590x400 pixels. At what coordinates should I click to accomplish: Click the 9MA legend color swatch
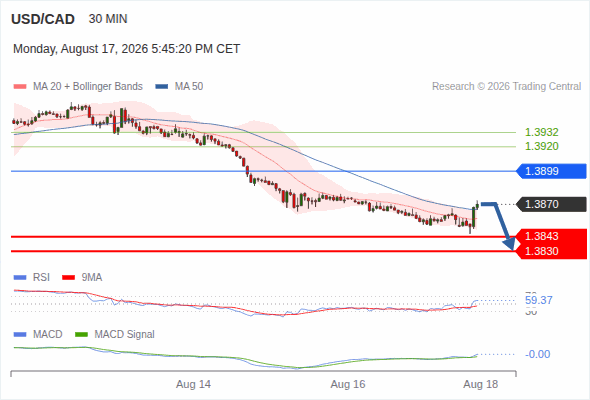click(x=68, y=278)
